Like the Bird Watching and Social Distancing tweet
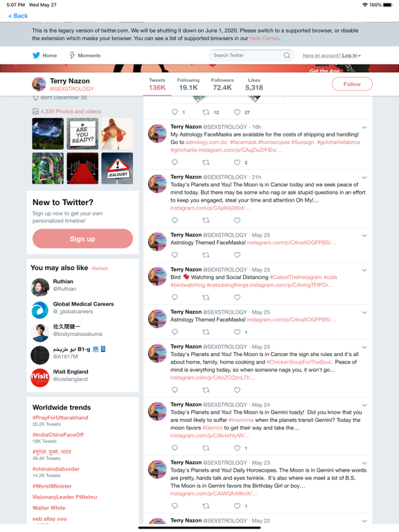Viewport: 399px width, 532px height. (237, 297)
